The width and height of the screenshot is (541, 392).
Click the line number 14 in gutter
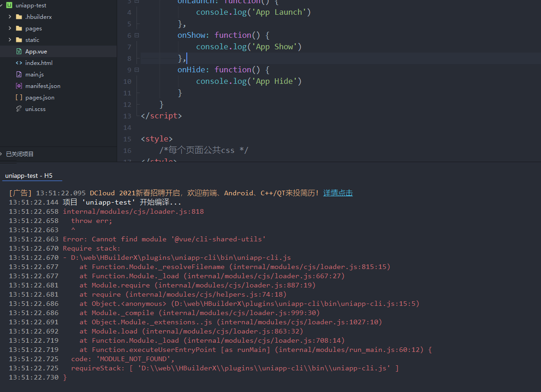[127, 128]
